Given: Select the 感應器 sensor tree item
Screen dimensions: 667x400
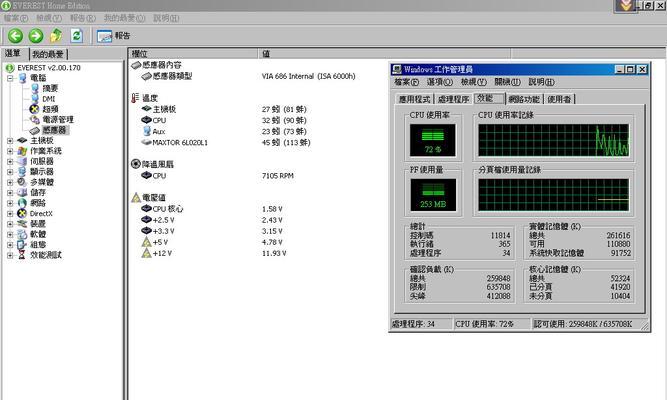Looking at the screenshot, I should tap(54, 130).
